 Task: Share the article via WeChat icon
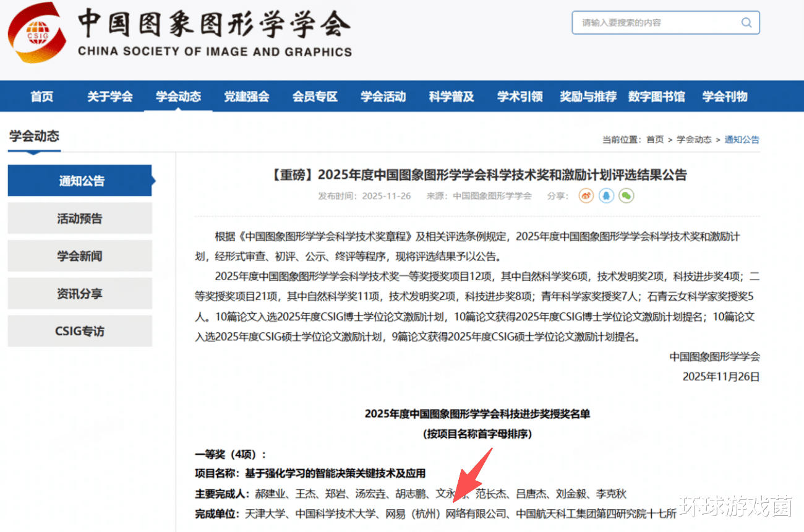(x=627, y=196)
